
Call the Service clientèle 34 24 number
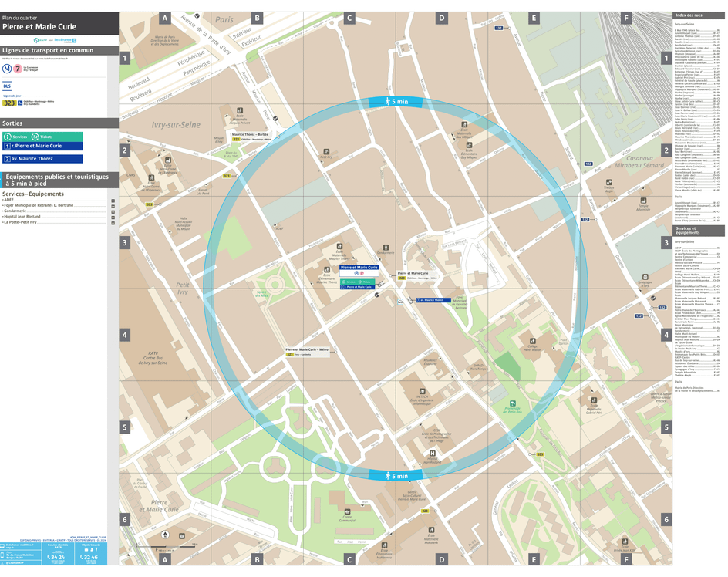click(58, 557)
